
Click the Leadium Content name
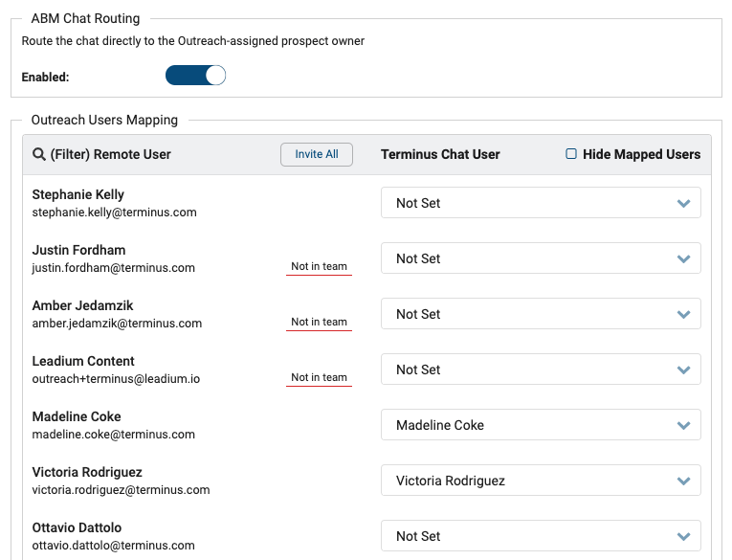[x=83, y=361]
